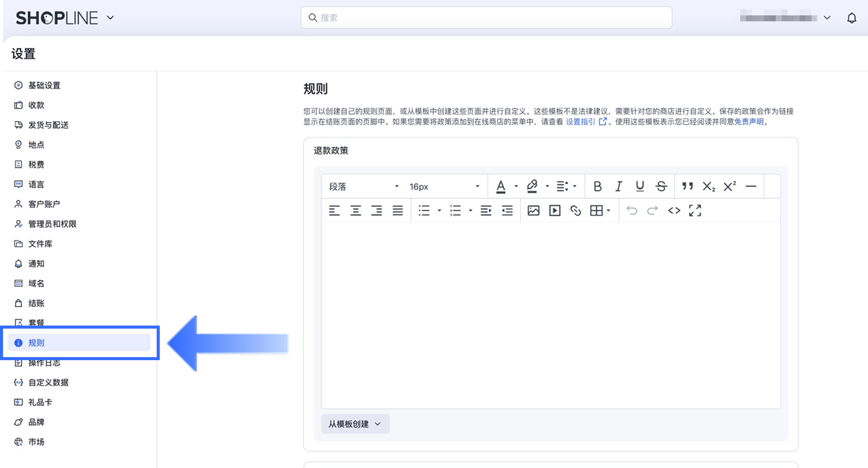Open 语言 settings
The height and width of the screenshot is (468, 868).
pos(36,185)
